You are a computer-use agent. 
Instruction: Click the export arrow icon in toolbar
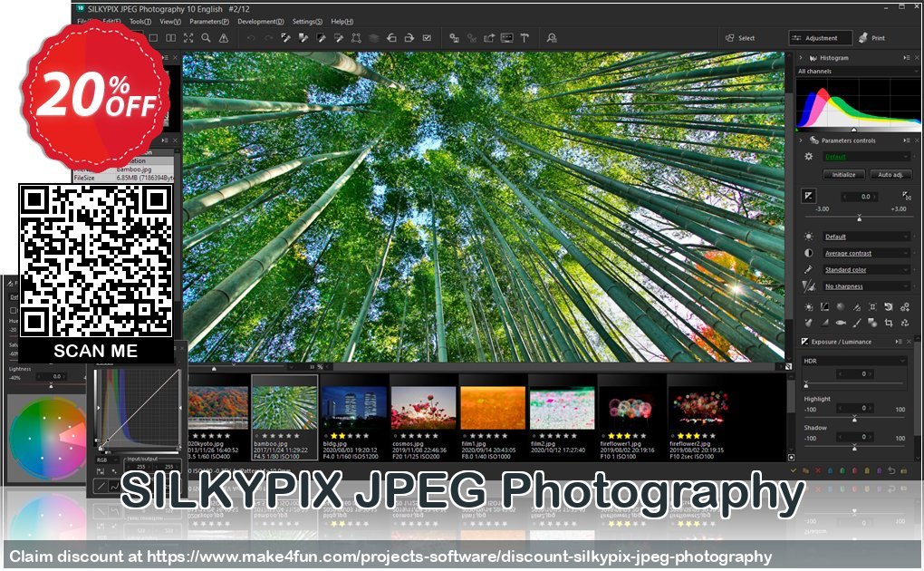pos(489,38)
